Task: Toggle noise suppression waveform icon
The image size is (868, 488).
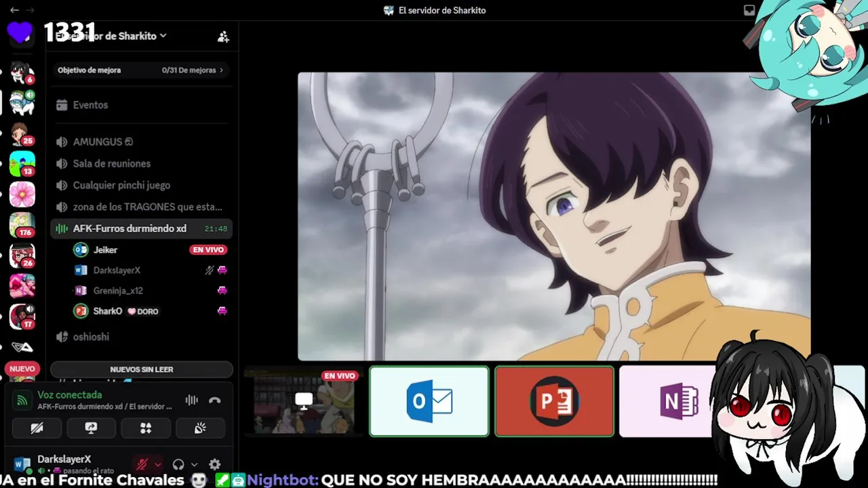Action: [192, 400]
